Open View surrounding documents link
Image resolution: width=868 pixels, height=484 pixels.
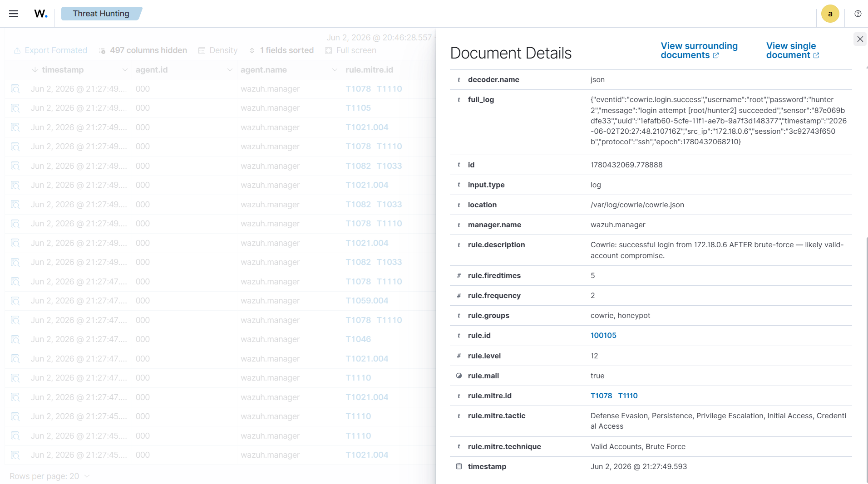pyautogui.click(x=699, y=50)
